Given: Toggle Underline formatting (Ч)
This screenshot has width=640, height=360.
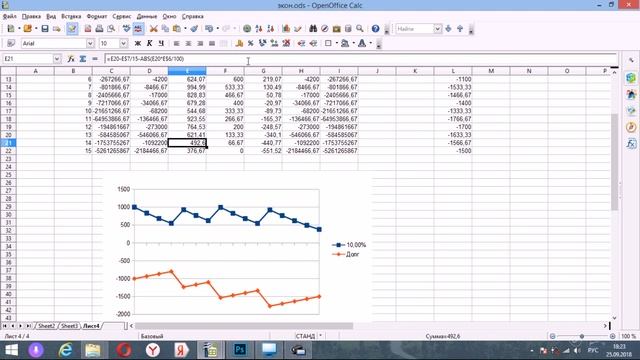Looking at the screenshot, I should tap(161, 43).
